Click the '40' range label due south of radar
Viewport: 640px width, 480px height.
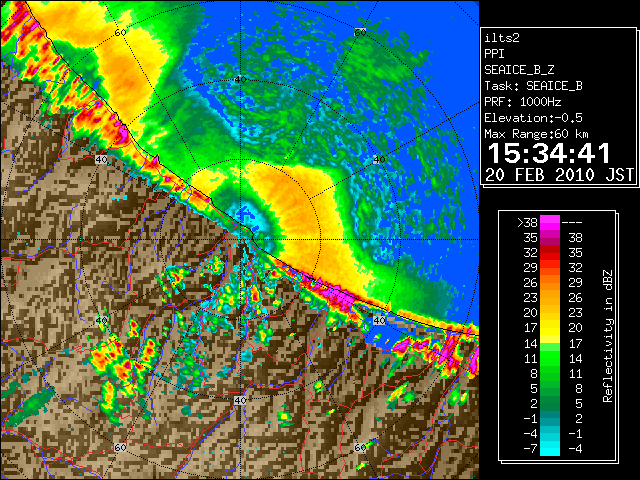[240, 400]
